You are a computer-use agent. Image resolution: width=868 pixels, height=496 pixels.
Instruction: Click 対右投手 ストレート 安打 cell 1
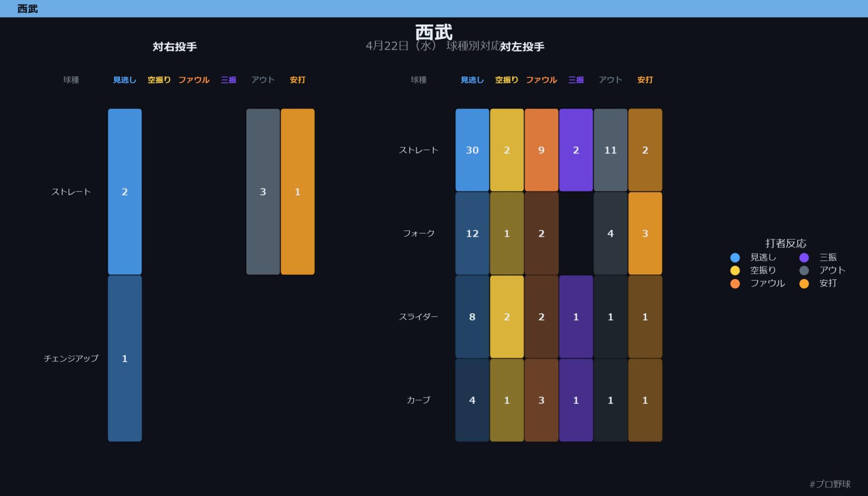297,192
